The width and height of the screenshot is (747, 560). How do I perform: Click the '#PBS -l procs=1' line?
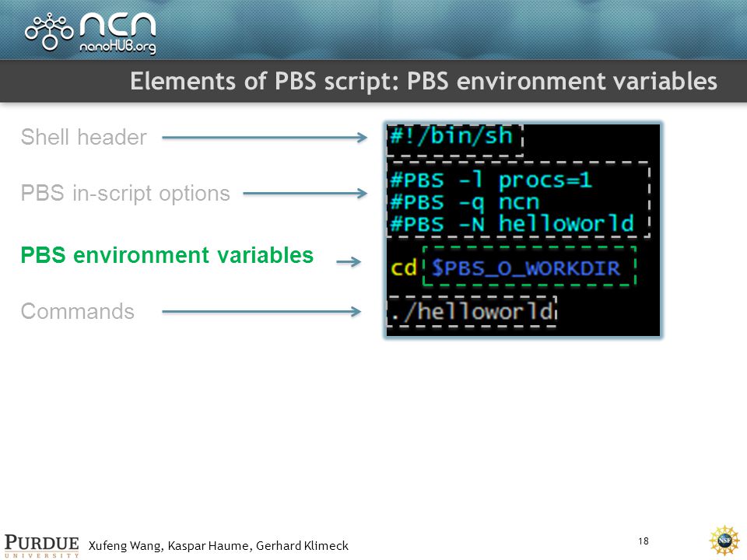click(491, 180)
